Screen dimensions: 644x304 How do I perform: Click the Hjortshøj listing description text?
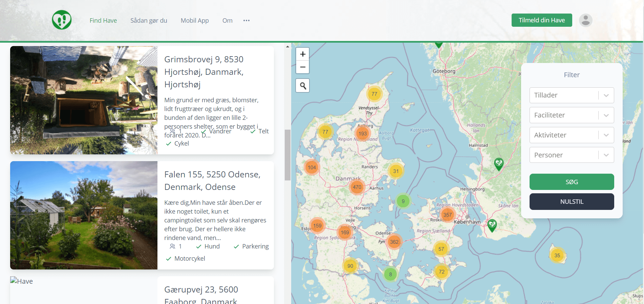(212, 117)
